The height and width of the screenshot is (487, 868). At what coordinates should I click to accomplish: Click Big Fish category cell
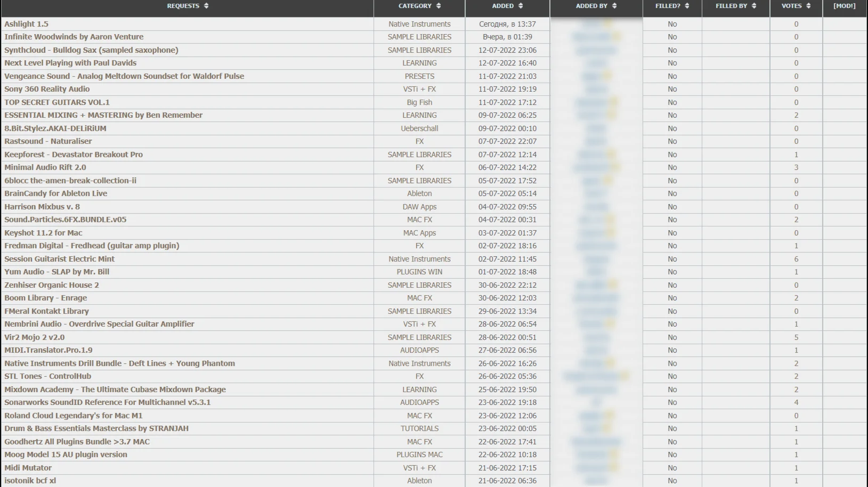tap(419, 102)
